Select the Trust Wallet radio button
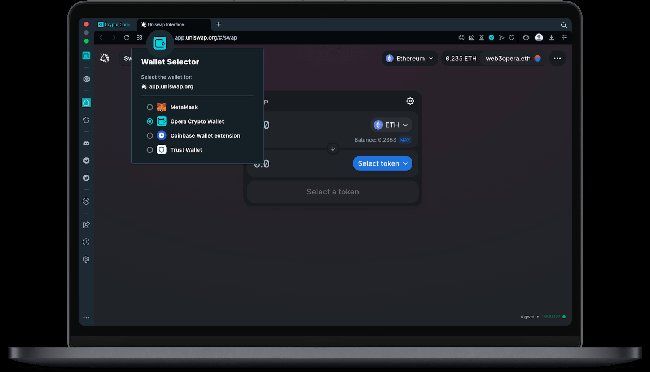650x372 pixels. 150,150
